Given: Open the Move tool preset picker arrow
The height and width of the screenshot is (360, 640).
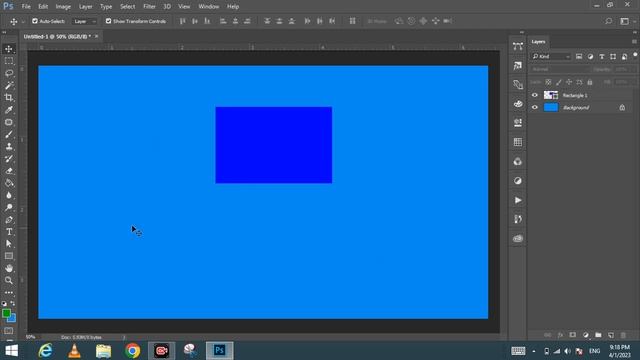Looking at the screenshot, I should coord(23,21).
